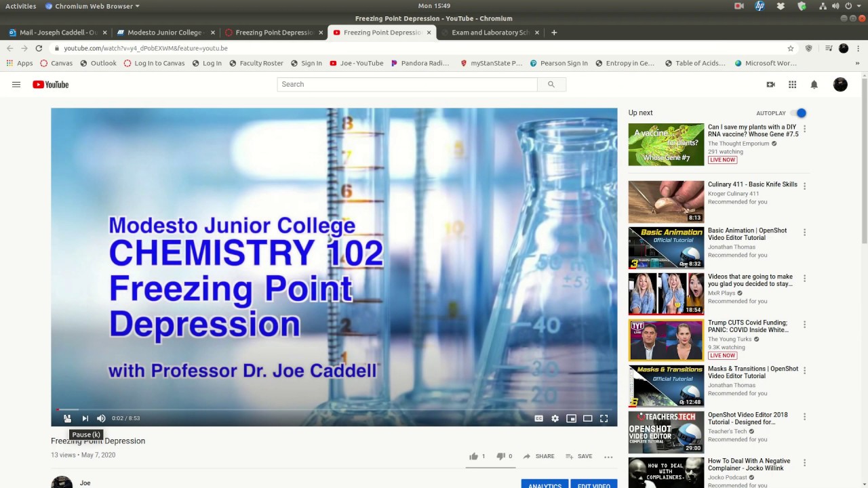Open options for Negative Complainer Jocko video

pyautogui.click(x=804, y=462)
